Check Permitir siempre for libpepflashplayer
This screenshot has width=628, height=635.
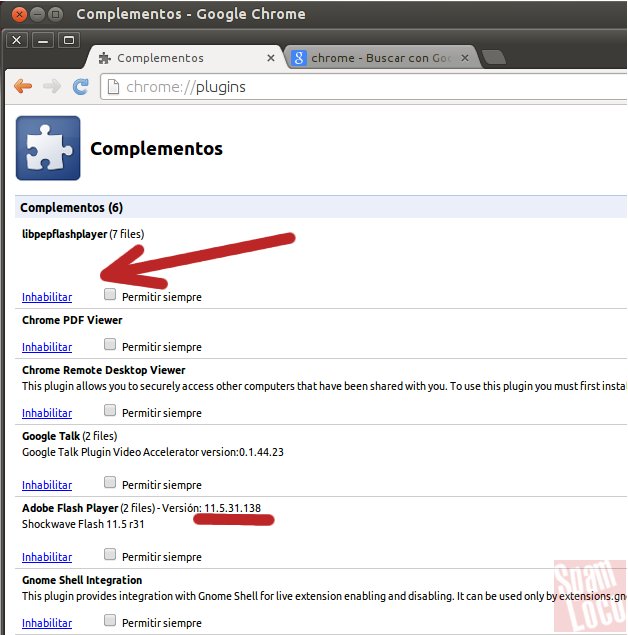tap(110, 294)
